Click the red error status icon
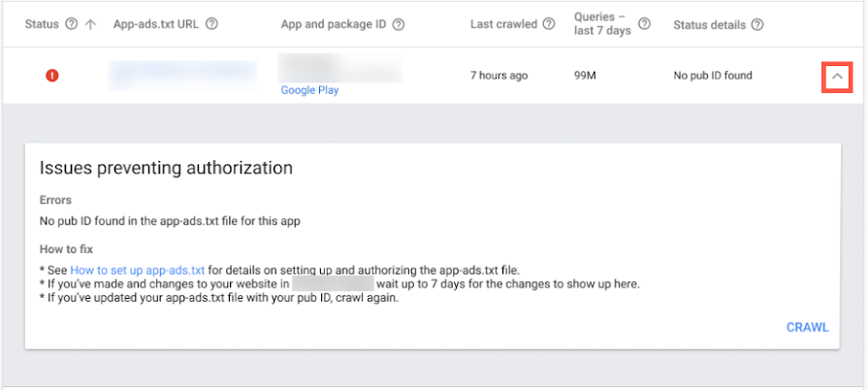Image resolution: width=868 pixels, height=390 pixels. tap(52, 76)
